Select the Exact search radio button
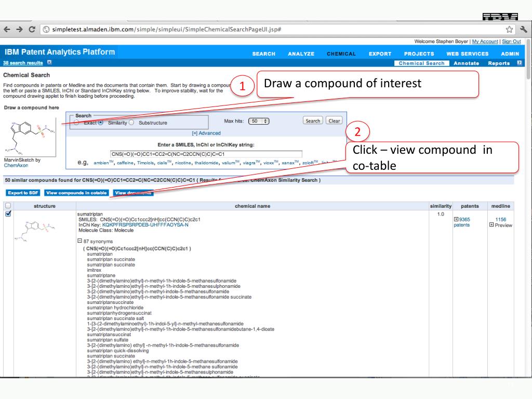 tap(76, 123)
